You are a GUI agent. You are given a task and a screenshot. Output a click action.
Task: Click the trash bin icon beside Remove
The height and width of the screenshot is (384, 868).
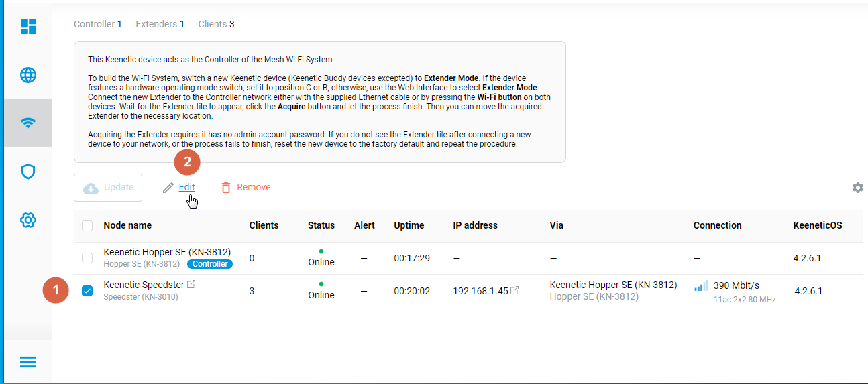(x=226, y=188)
